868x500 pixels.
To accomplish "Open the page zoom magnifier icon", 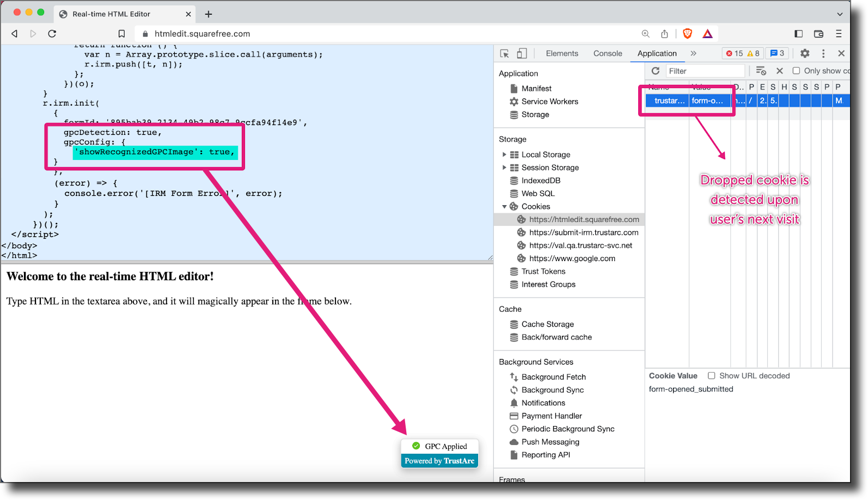I will (646, 34).
